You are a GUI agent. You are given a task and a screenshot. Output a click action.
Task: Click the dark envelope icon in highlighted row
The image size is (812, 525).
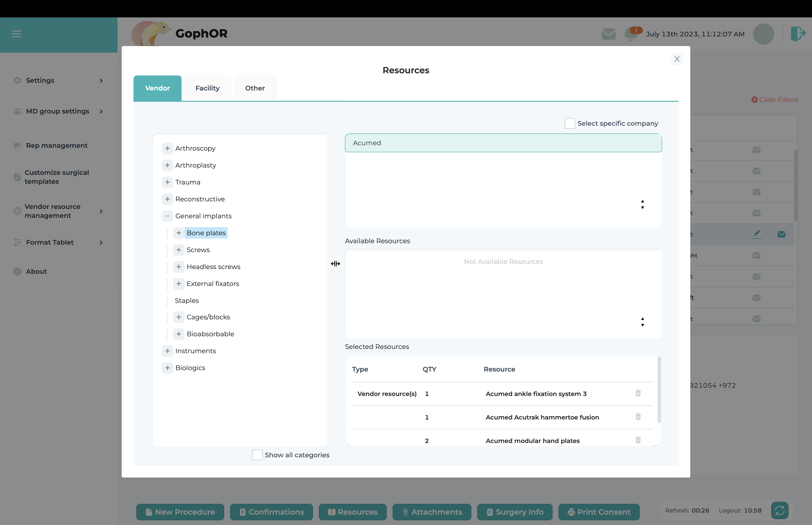point(781,234)
